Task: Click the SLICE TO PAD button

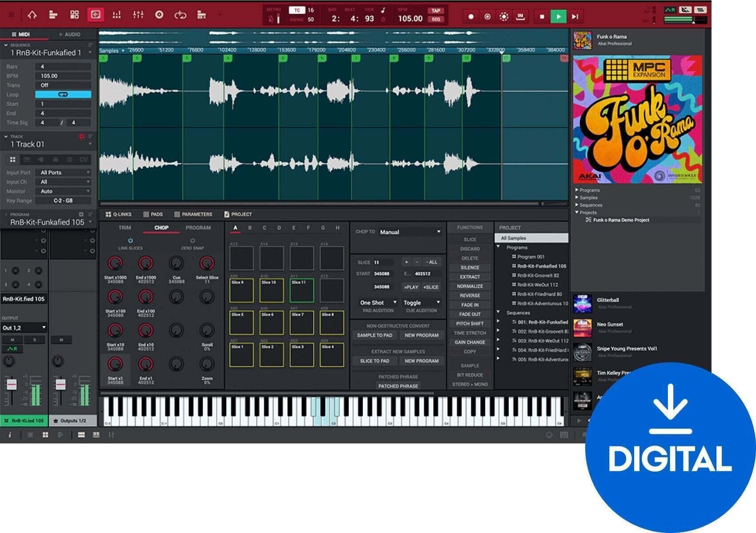Action: (375, 361)
